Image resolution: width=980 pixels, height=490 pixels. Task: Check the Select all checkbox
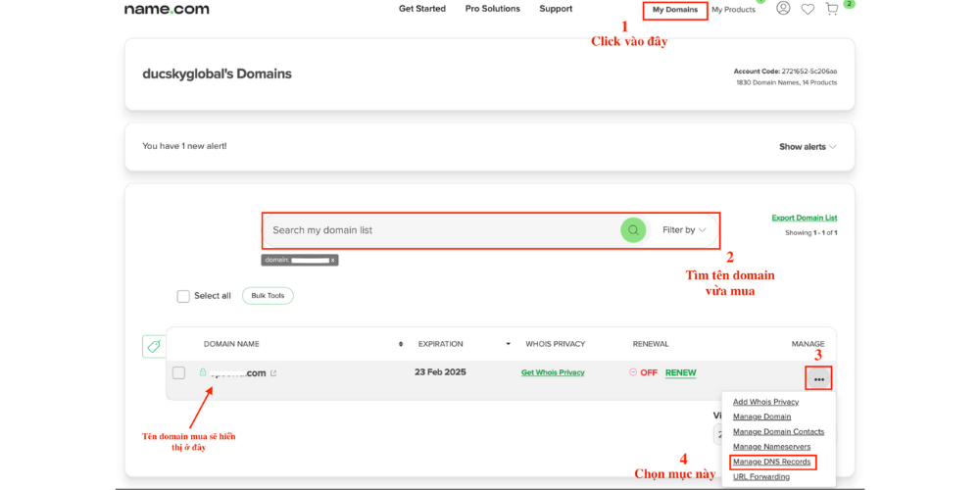point(183,296)
